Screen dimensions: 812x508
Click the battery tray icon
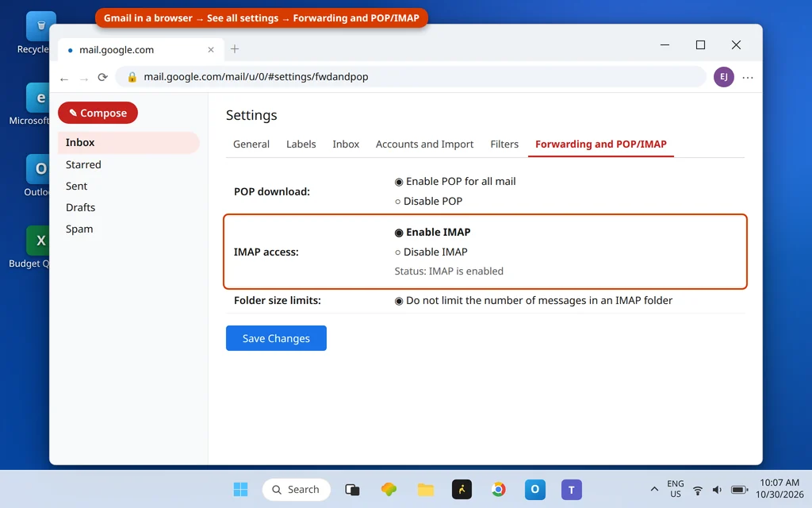click(740, 490)
